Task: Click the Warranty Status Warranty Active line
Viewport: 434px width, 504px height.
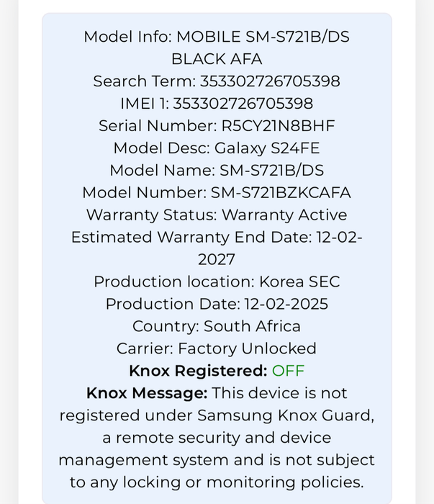Action: point(217,215)
